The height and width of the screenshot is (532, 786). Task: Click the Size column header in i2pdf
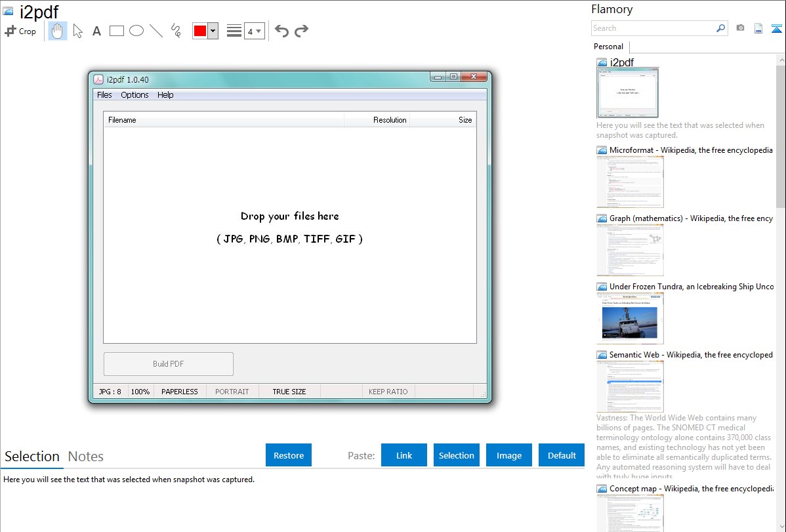coord(443,120)
